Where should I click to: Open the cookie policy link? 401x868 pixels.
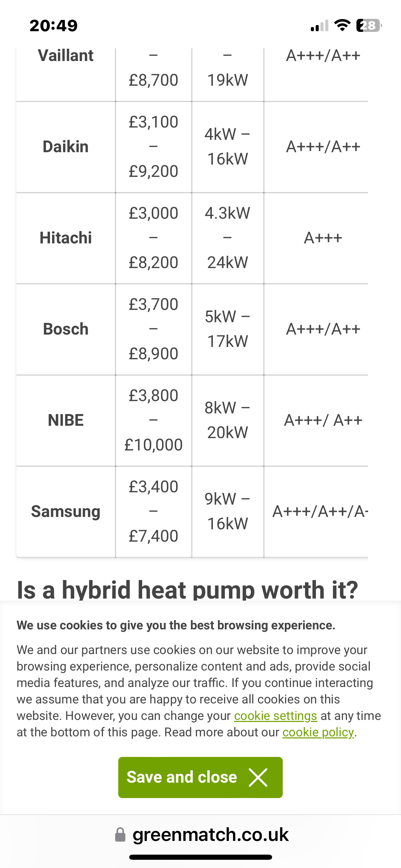click(318, 732)
